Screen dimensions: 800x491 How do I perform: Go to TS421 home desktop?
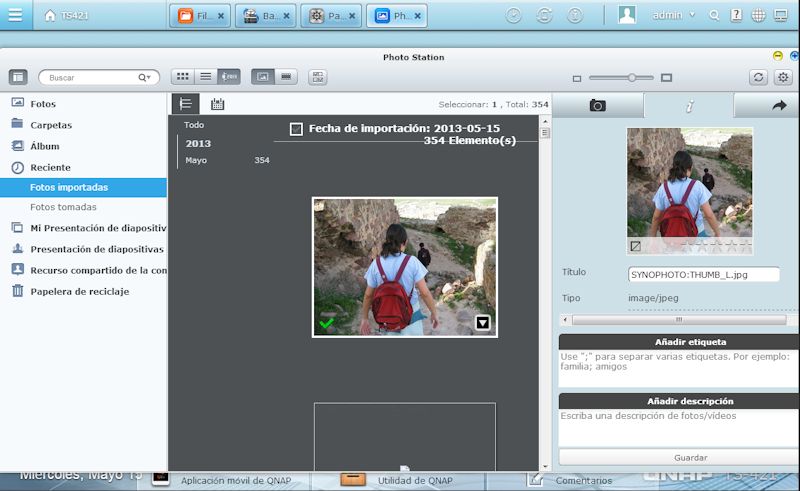pyautogui.click(x=66, y=16)
